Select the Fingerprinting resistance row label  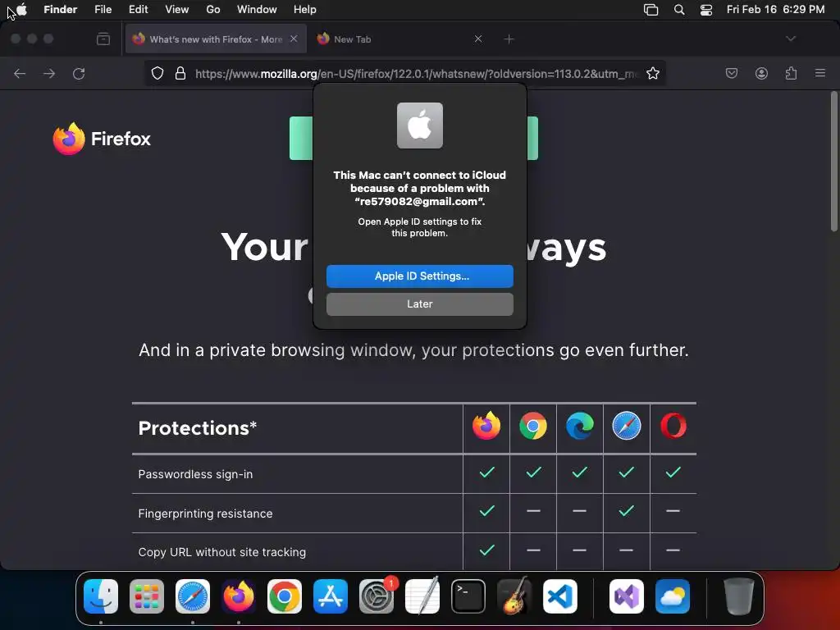(205, 514)
